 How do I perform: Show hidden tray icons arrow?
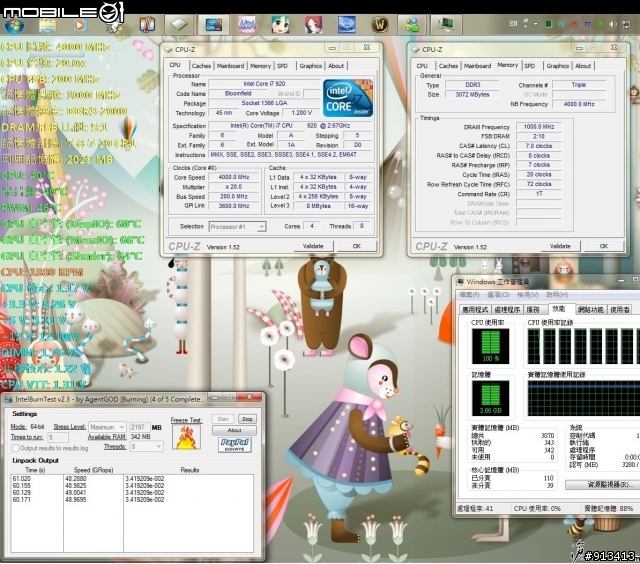(536, 24)
